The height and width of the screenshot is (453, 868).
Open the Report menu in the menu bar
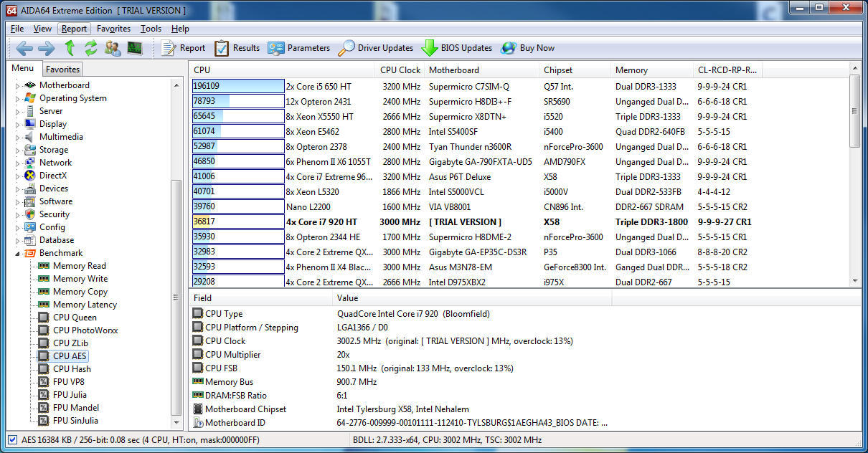[74, 29]
